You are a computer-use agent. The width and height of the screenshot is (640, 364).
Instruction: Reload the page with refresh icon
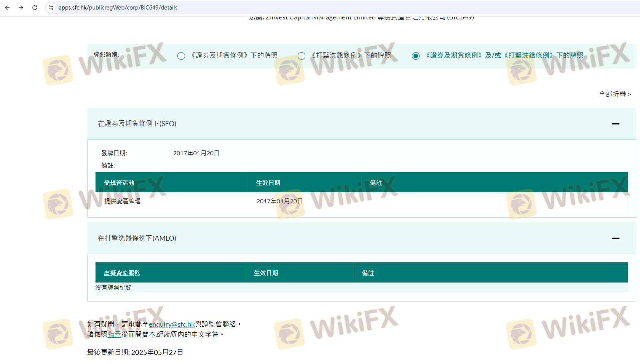pos(35,8)
